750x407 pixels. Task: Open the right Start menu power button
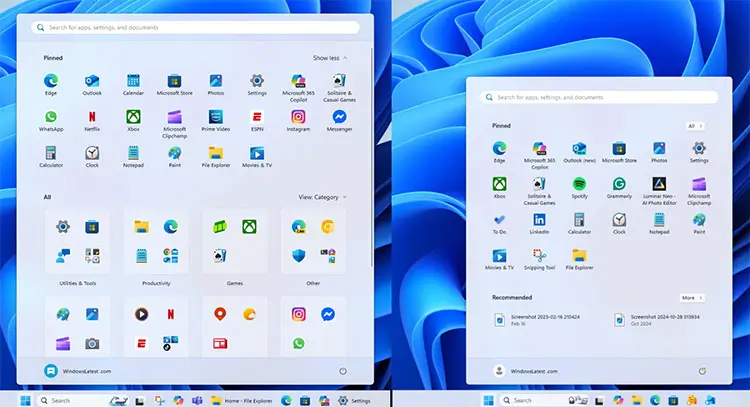[702, 371]
